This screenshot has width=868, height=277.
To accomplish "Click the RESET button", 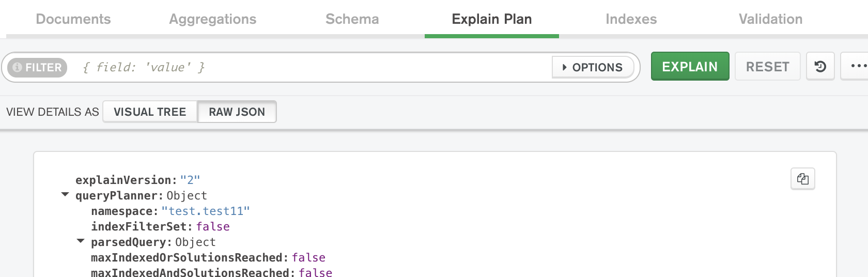I will (767, 67).
